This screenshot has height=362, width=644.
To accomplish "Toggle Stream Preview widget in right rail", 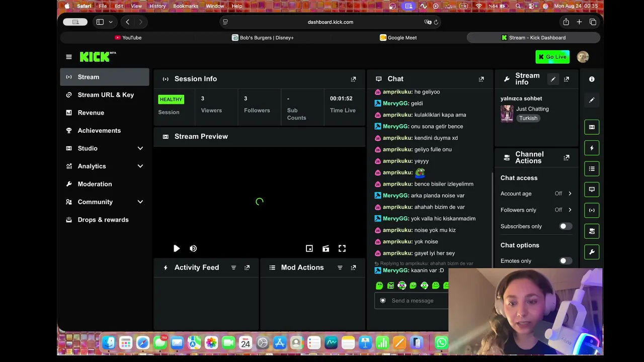I will point(592,127).
